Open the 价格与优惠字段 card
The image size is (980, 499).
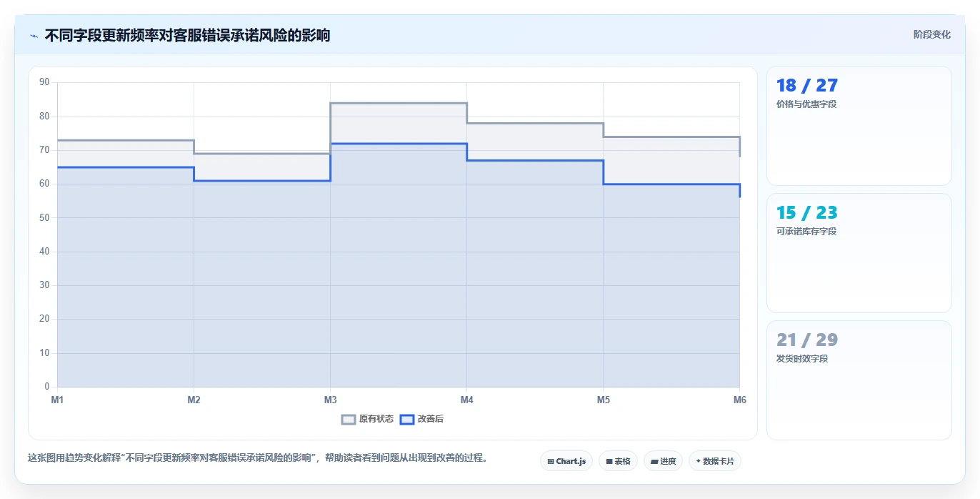pyautogui.click(x=859, y=126)
